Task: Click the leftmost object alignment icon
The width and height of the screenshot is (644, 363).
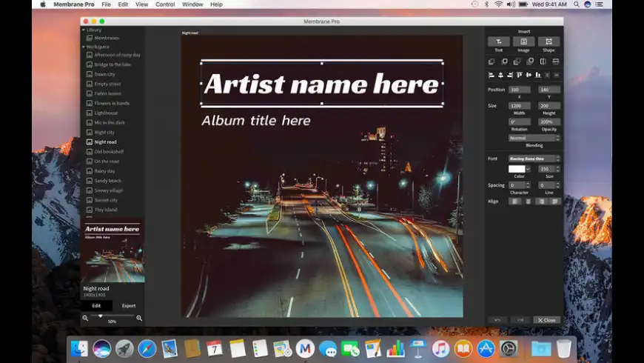Action: click(491, 75)
